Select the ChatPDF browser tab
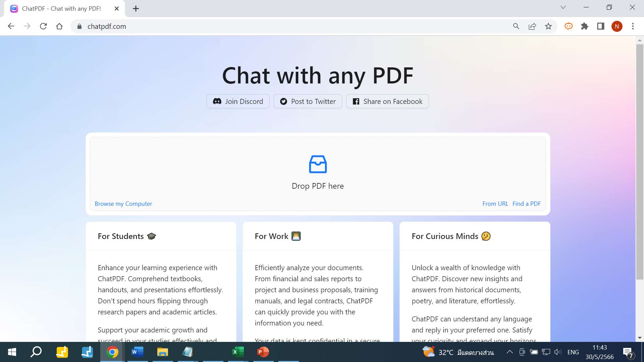 (x=61, y=9)
